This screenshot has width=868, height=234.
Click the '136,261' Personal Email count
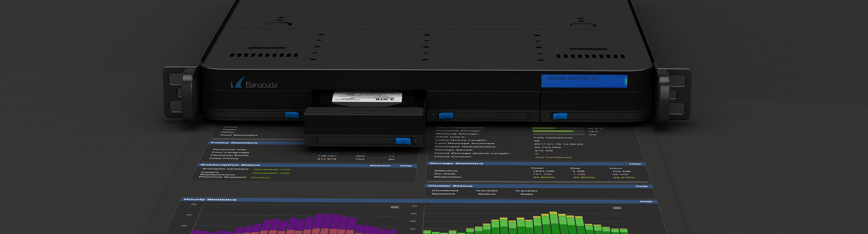click(327, 156)
